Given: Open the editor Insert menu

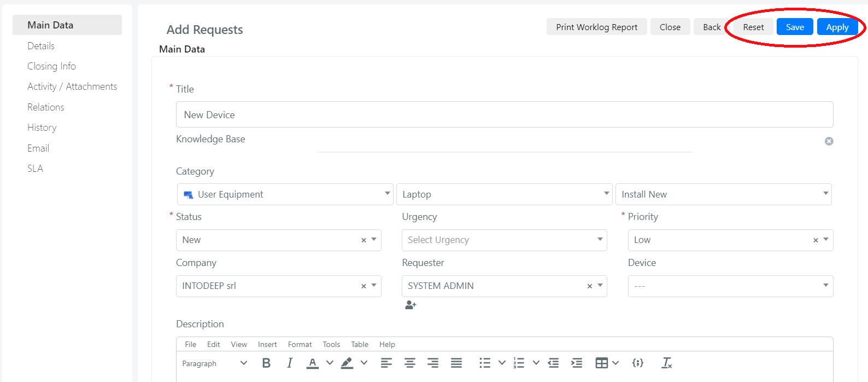Looking at the screenshot, I should coord(267,344).
